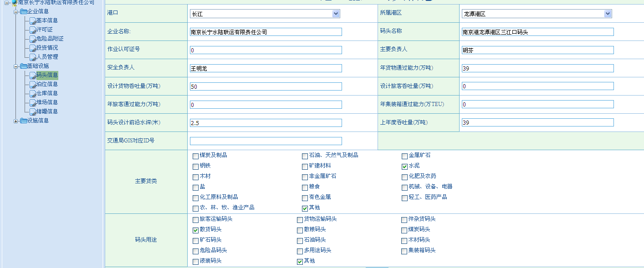Click the 许可证 page icon in tree
The width and height of the screenshot is (644, 268).
33,30
